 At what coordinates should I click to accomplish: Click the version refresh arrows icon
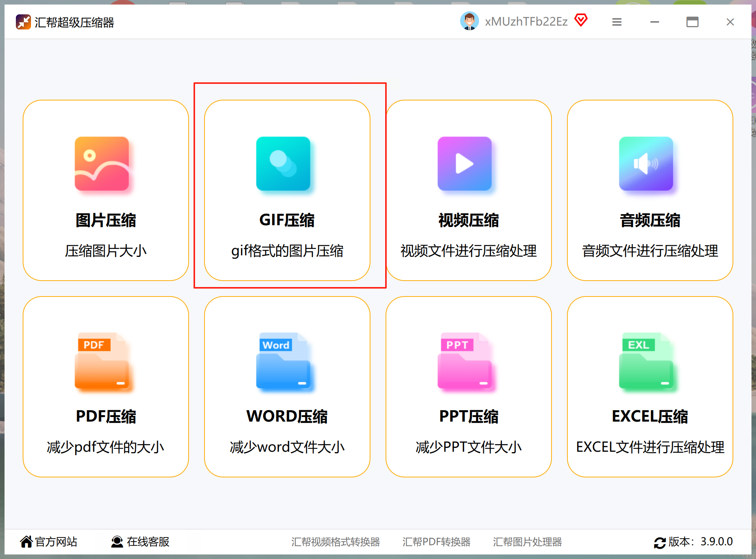[660, 543]
